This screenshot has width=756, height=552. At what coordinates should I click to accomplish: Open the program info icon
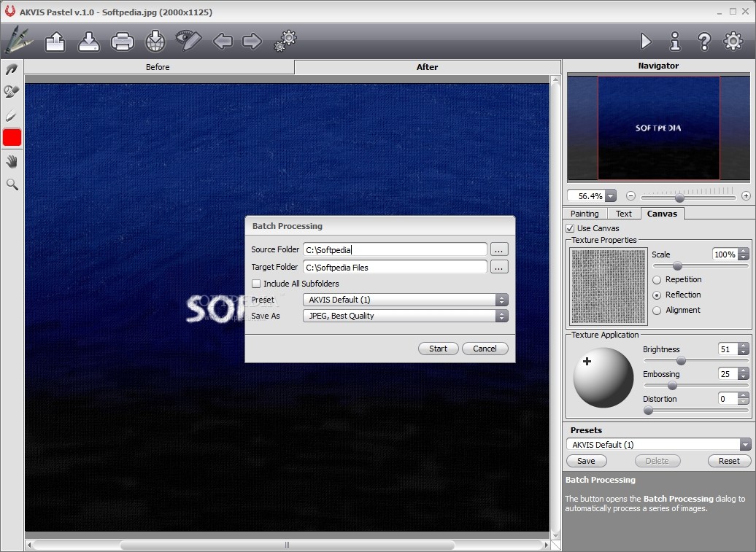click(x=675, y=42)
